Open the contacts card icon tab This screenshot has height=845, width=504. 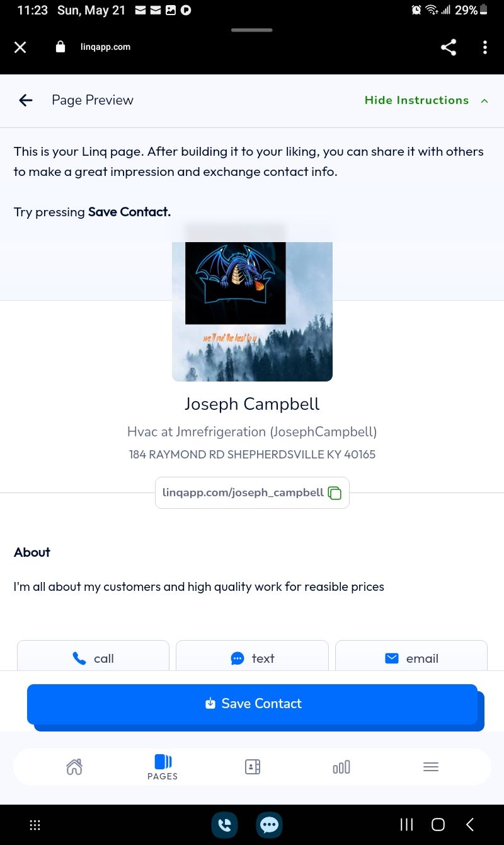pyautogui.click(x=253, y=767)
